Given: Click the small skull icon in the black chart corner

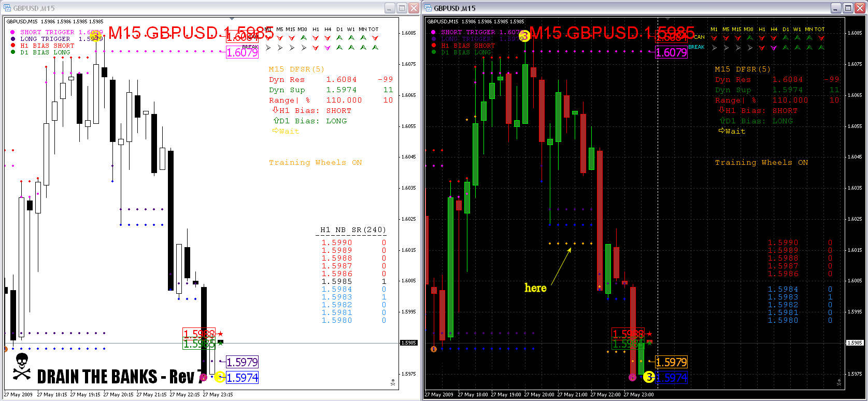Looking at the screenshot, I should [839, 382].
